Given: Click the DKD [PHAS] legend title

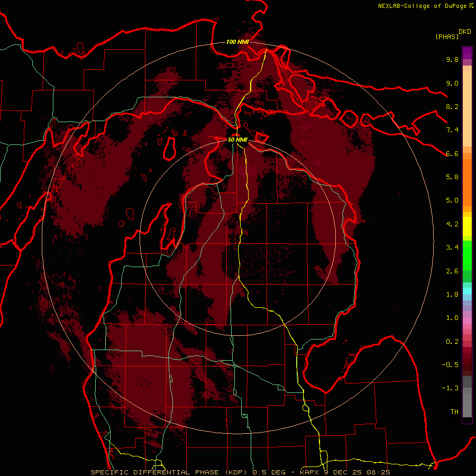Looking at the screenshot, I should 453,34.
